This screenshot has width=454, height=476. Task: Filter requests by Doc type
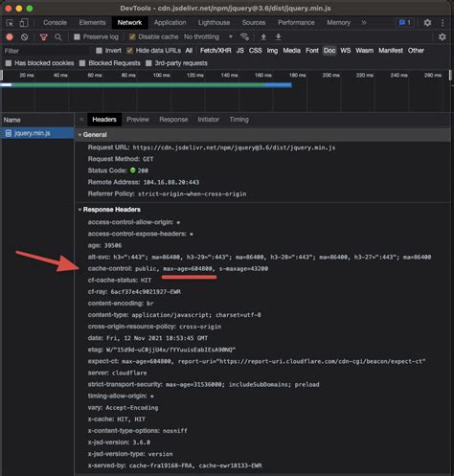329,51
